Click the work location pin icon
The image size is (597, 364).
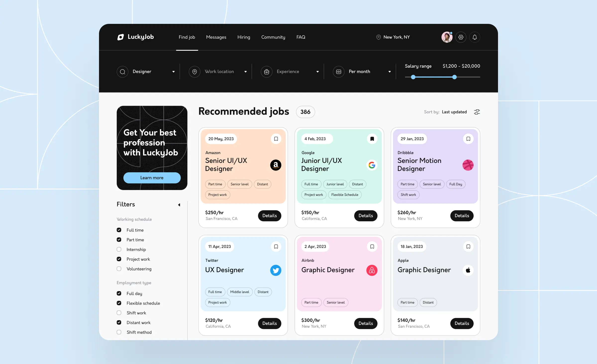tap(195, 72)
